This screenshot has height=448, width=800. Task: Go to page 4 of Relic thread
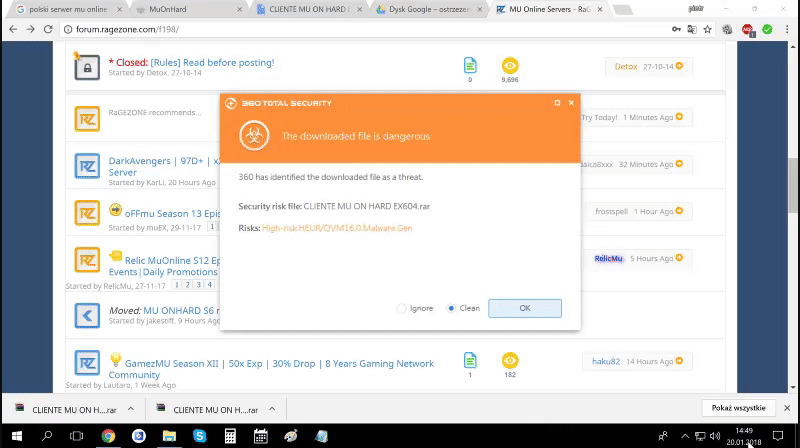(209, 285)
